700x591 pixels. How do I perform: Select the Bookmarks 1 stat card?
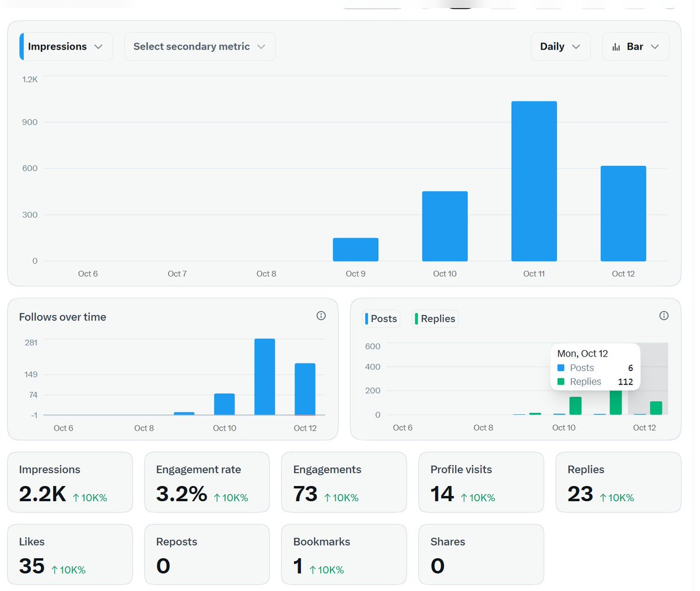(x=344, y=554)
